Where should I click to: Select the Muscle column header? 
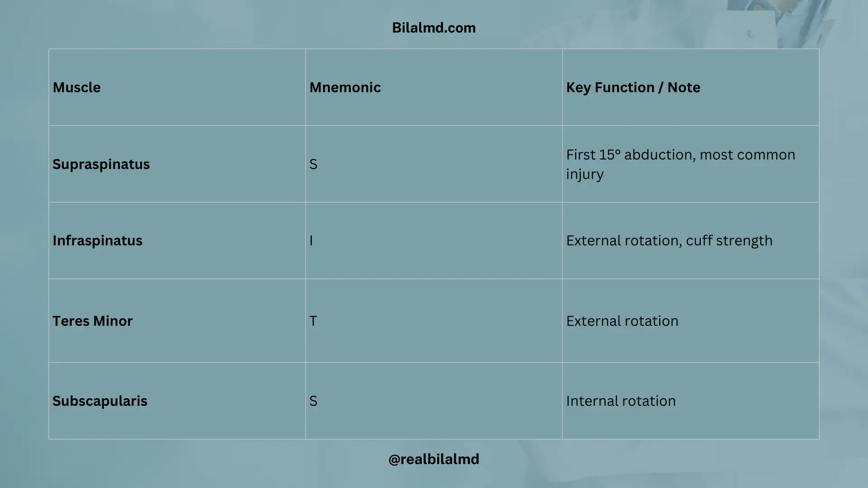pos(76,87)
